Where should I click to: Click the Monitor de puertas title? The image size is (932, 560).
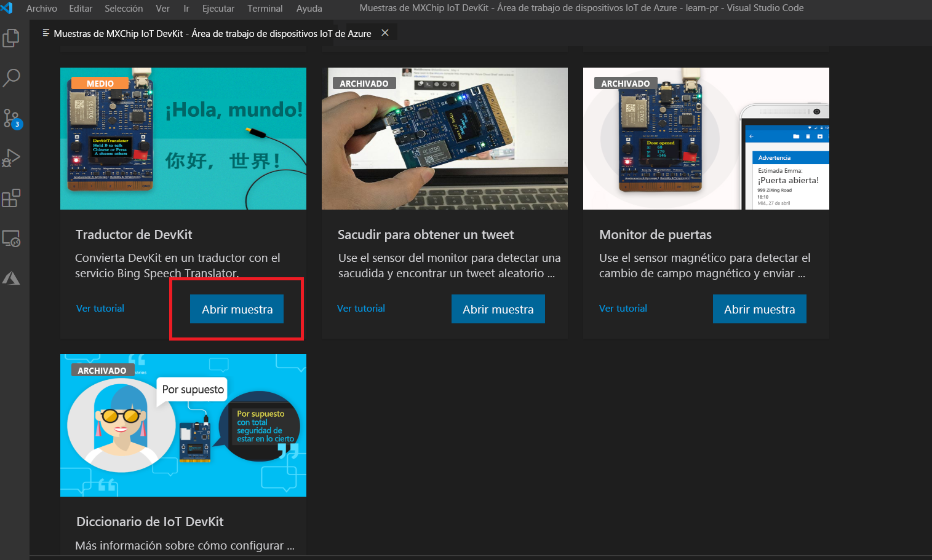coord(655,235)
